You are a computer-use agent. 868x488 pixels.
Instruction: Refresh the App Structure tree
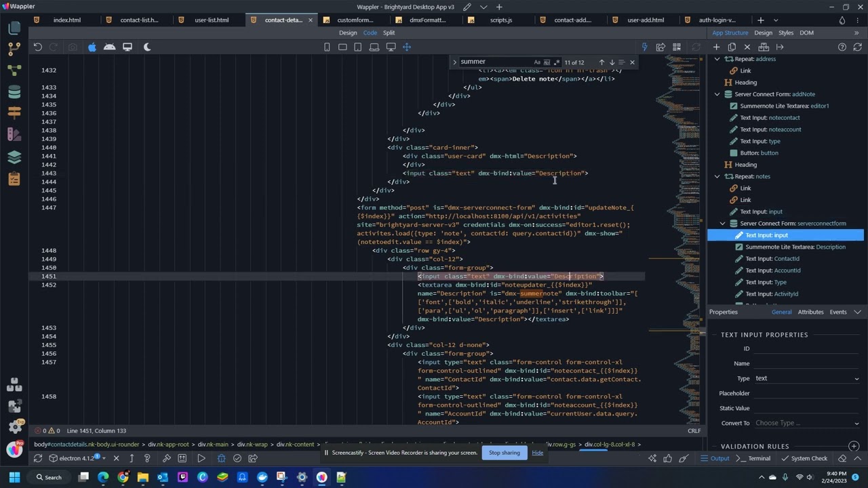point(858,47)
